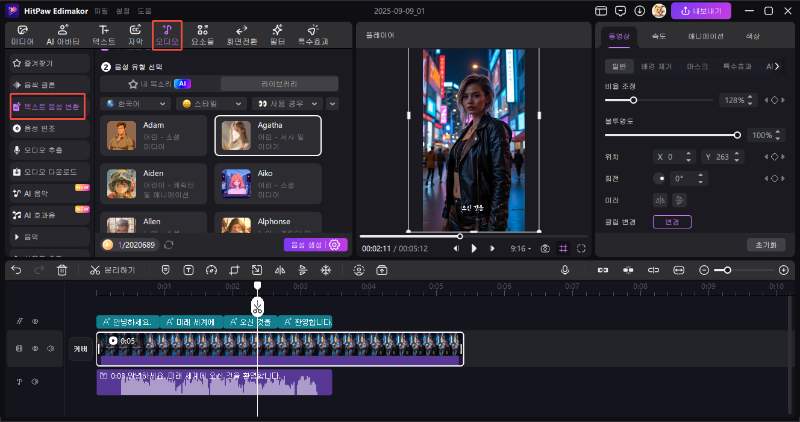
Task: Add keyframe for the scale property
Action: pos(774,100)
